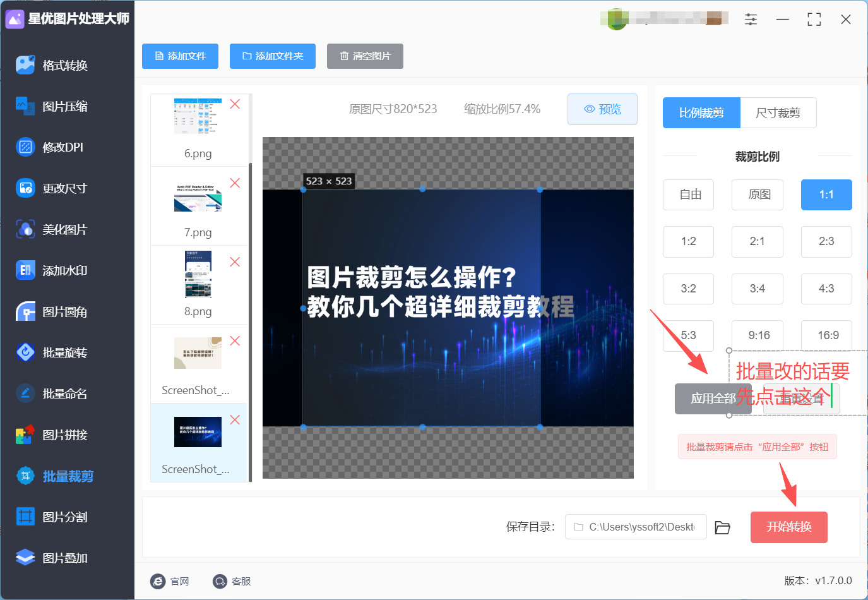Click the 裁剪比例 heading
This screenshot has height=600, width=868.
[x=758, y=157]
